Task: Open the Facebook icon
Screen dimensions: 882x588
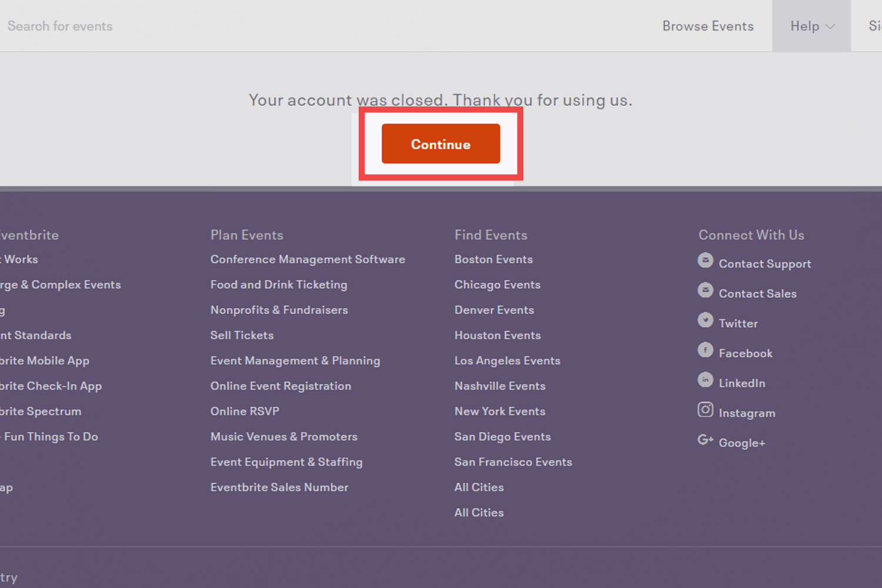Action: (x=705, y=350)
